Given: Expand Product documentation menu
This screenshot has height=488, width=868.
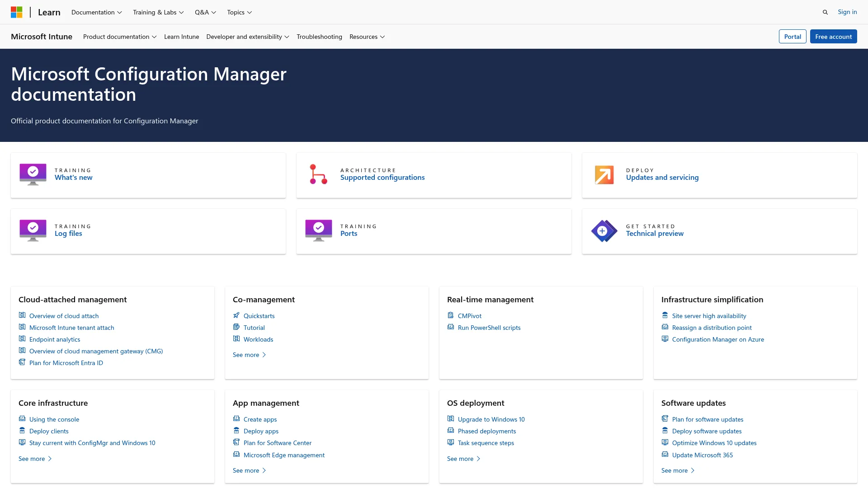Looking at the screenshot, I should tap(120, 37).
